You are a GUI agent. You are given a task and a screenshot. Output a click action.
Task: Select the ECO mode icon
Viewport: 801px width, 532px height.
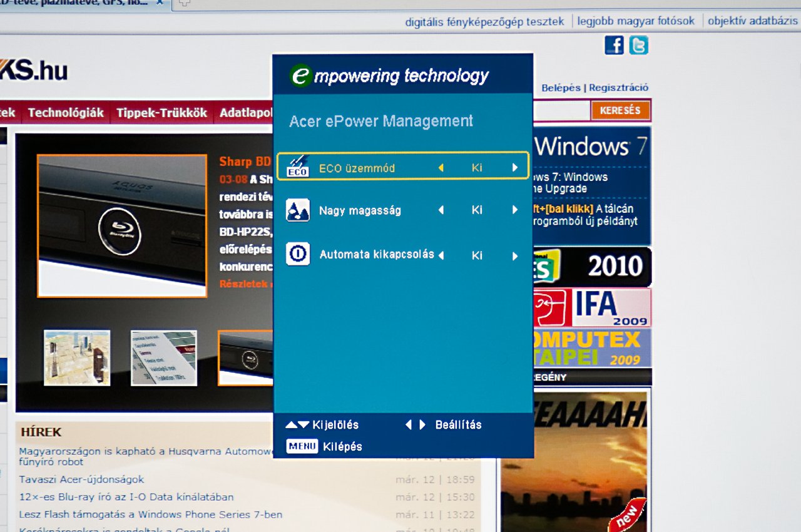[x=297, y=166]
